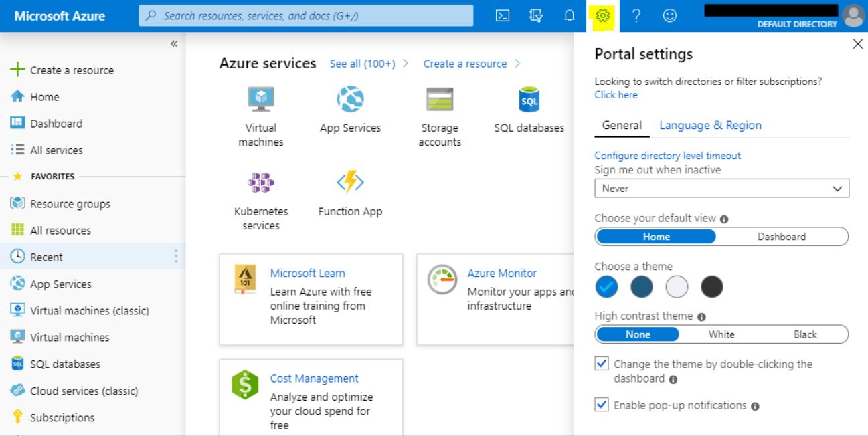This screenshot has height=436, width=868.
Task: Choose the bright blue theme swatch
Action: click(606, 287)
